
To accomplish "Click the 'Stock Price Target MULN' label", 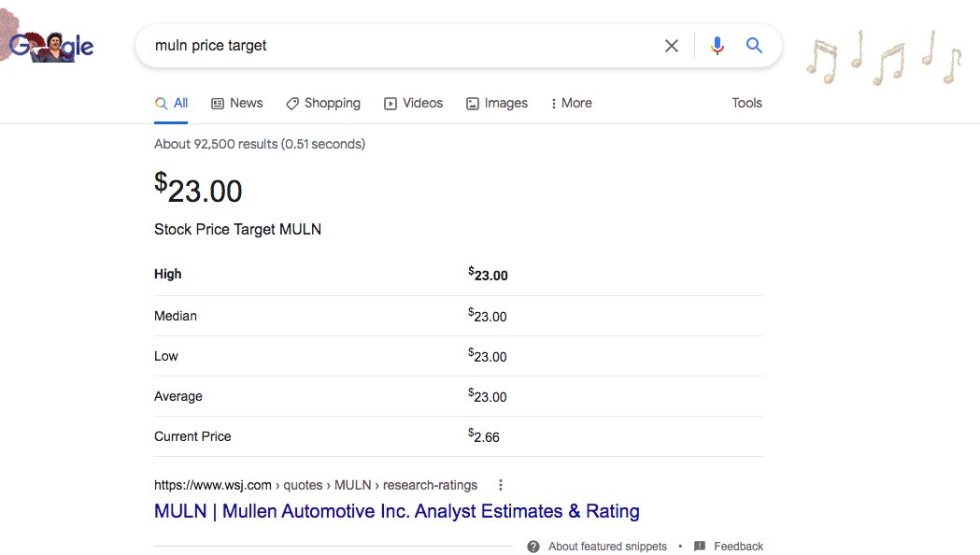I will [x=237, y=229].
